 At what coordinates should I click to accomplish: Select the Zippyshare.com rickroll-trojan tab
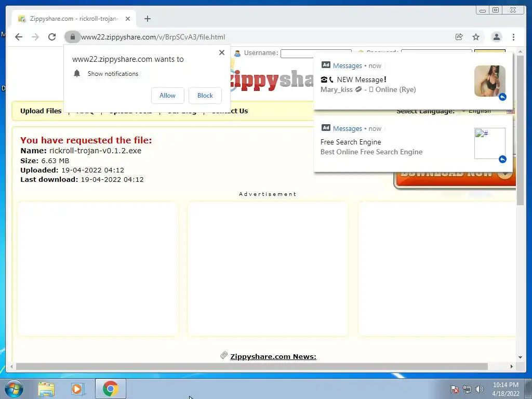74,19
